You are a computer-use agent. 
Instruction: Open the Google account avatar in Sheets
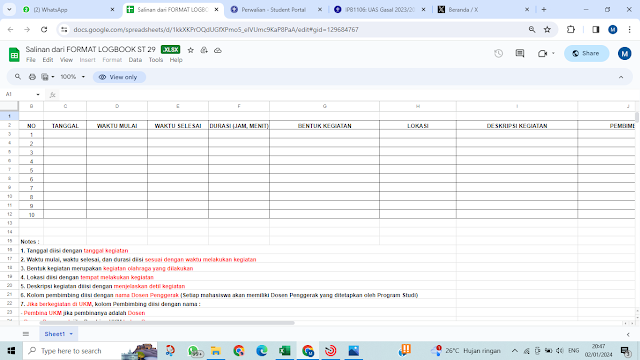pyautogui.click(x=624, y=53)
